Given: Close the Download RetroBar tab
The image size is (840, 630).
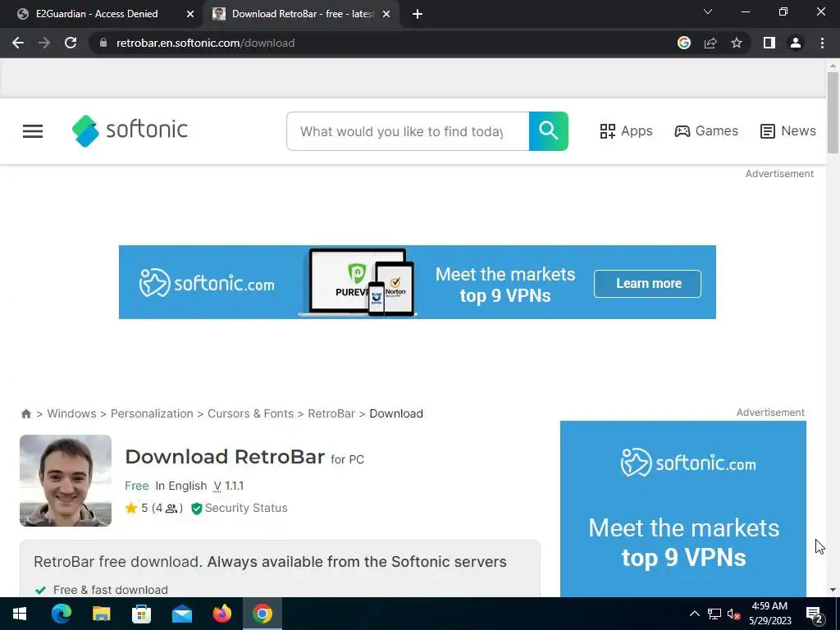Looking at the screenshot, I should pyautogui.click(x=386, y=14).
